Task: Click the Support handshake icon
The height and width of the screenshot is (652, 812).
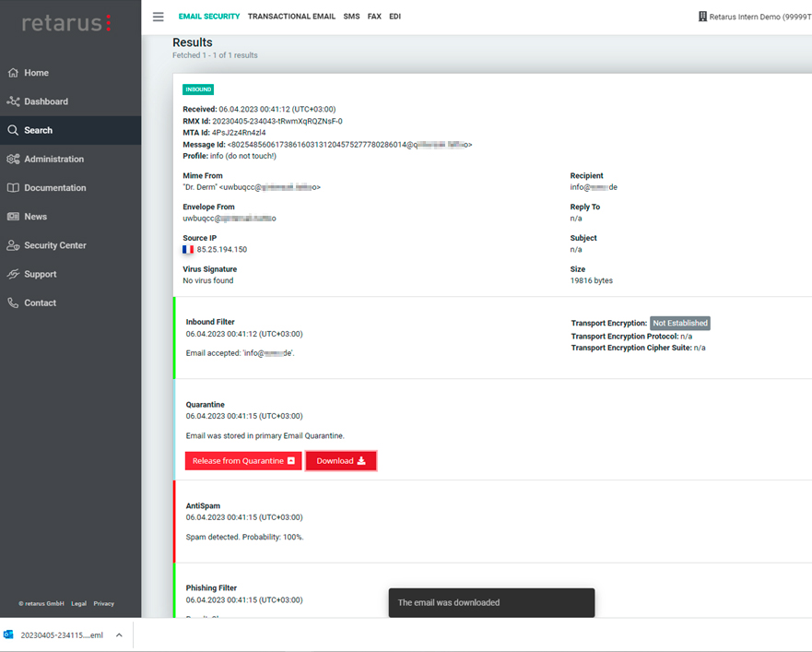Action: point(13,274)
